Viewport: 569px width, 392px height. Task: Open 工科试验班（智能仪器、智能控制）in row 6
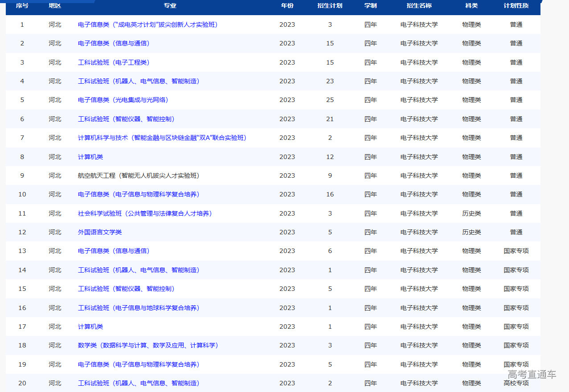tap(126, 119)
